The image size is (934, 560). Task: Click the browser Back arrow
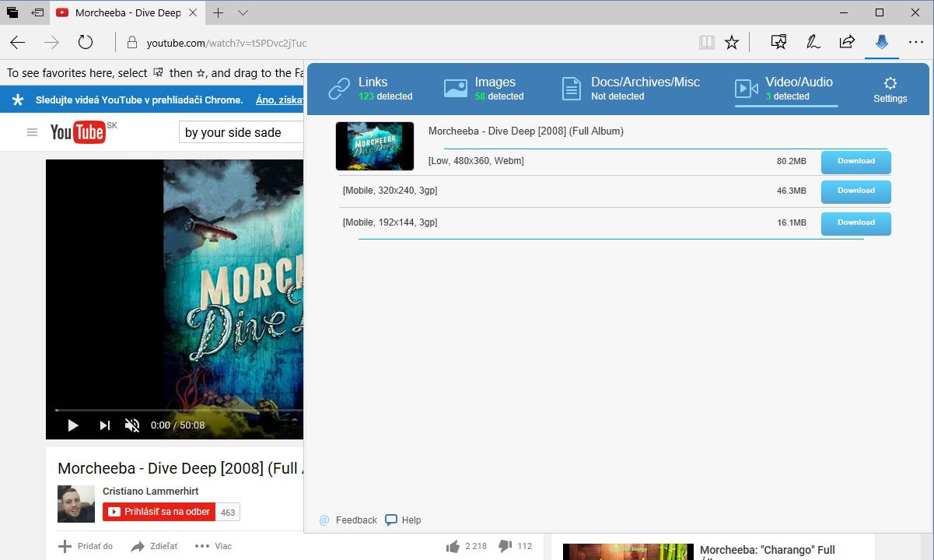coord(17,43)
